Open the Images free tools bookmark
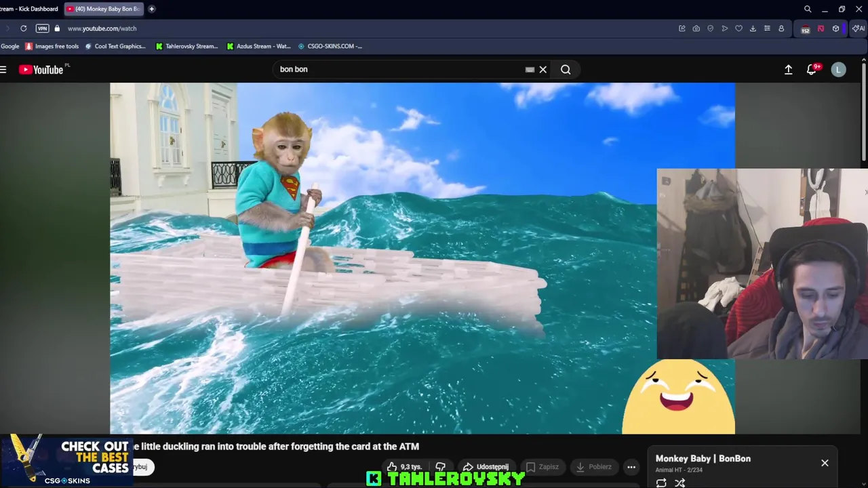868x488 pixels. pyautogui.click(x=52, y=46)
